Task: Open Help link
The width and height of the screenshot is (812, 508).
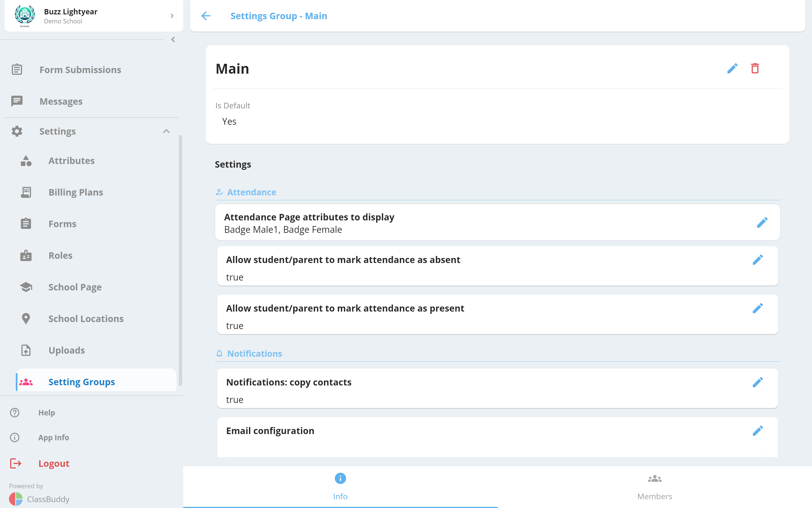Action: click(x=47, y=413)
